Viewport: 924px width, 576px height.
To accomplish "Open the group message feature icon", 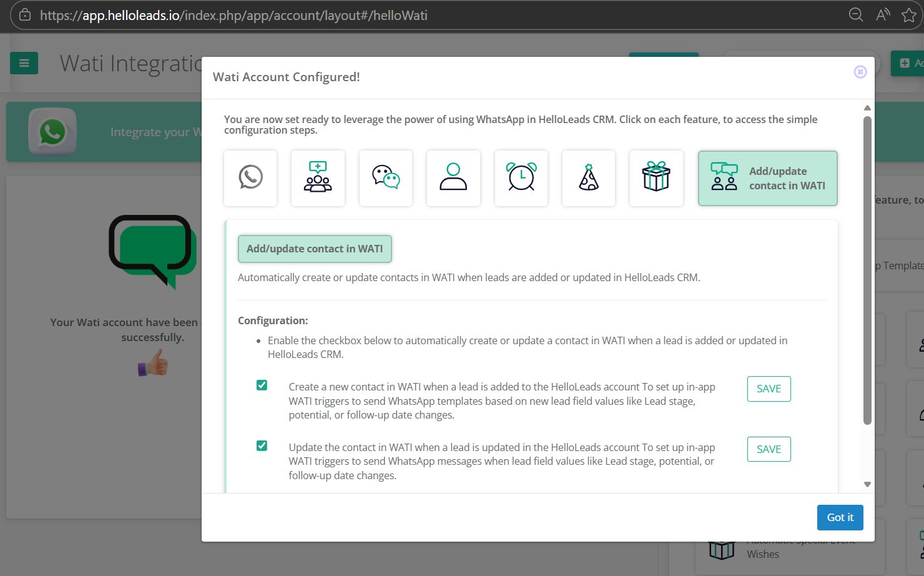I will [x=318, y=178].
